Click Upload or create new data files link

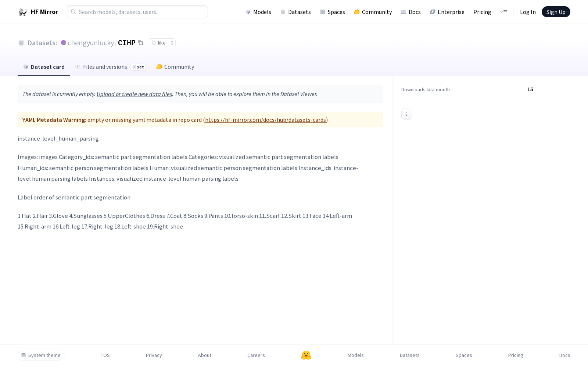[x=134, y=94]
